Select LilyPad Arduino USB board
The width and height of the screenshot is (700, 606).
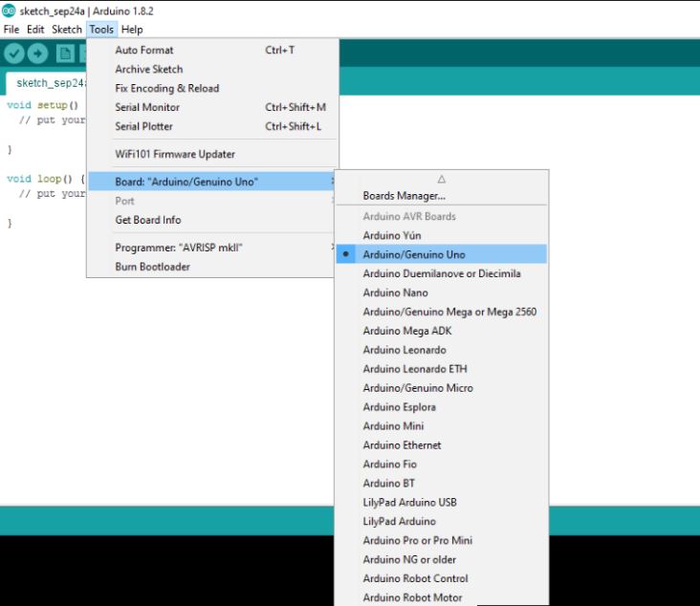click(x=441, y=503)
